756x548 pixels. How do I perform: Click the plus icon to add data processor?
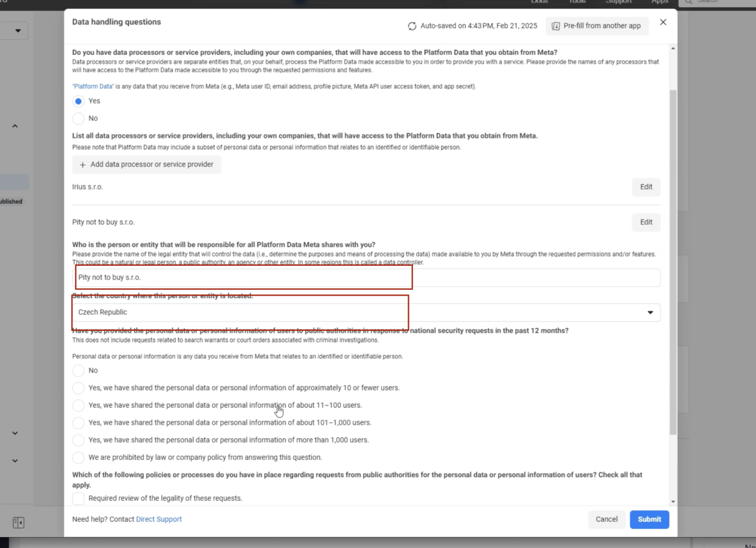(x=82, y=165)
